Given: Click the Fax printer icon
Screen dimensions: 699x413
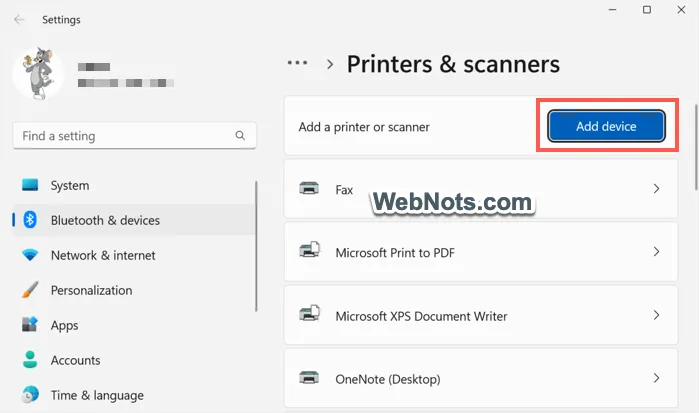Looking at the screenshot, I should [x=309, y=189].
